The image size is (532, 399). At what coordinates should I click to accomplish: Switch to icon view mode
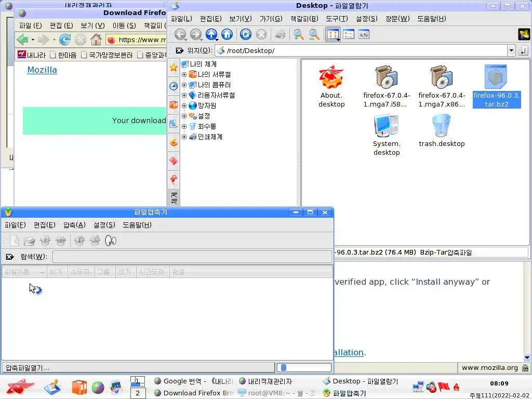point(333,34)
